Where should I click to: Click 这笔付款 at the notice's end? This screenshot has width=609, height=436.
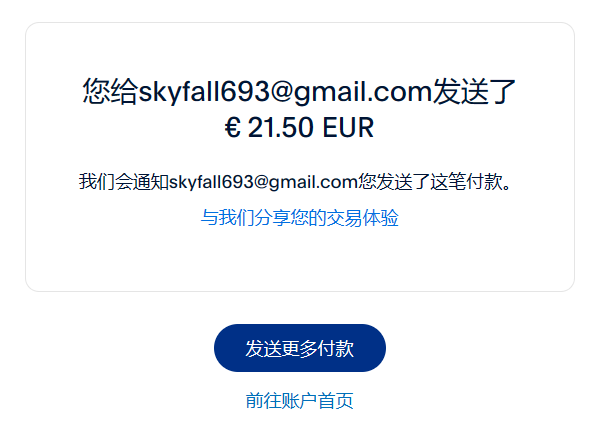(x=466, y=182)
